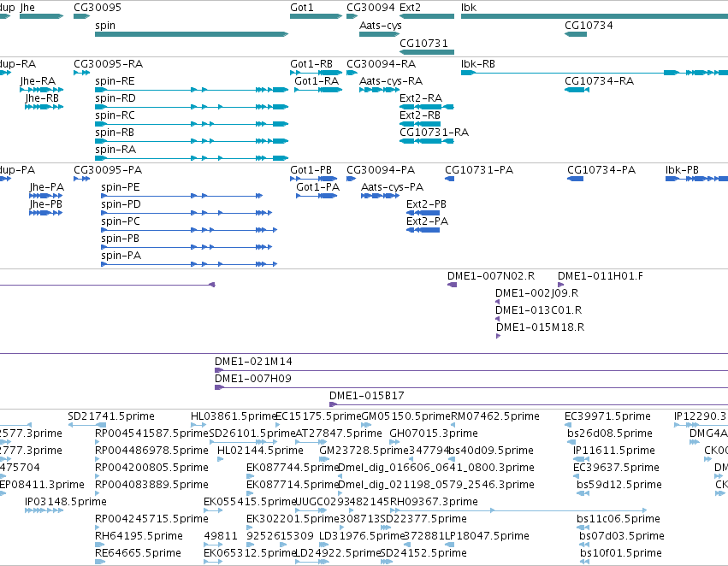
Task: Click EST HL03861.5prime
Action: click(198, 425)
